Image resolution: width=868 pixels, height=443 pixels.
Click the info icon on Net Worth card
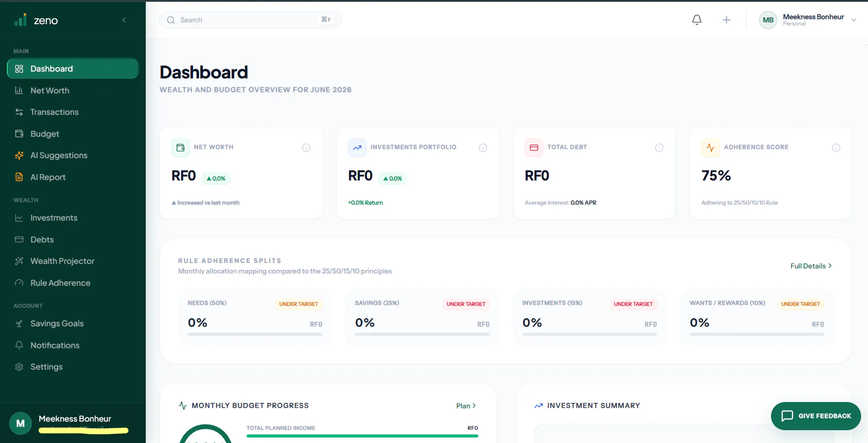306,148
